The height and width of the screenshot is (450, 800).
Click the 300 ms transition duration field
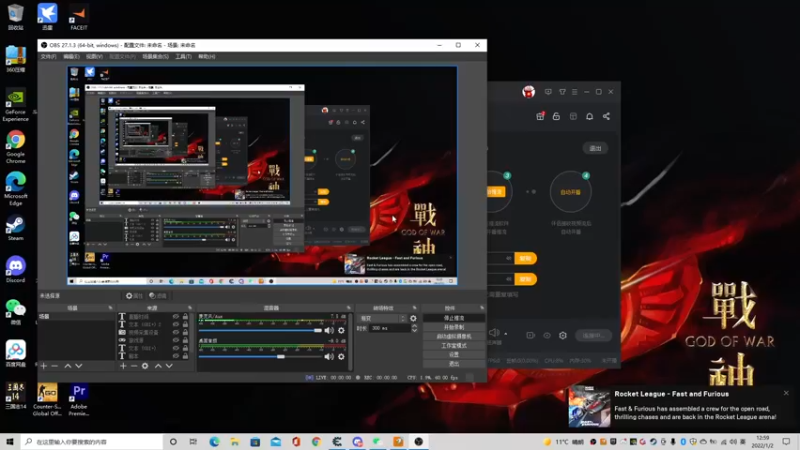[390, 329]
